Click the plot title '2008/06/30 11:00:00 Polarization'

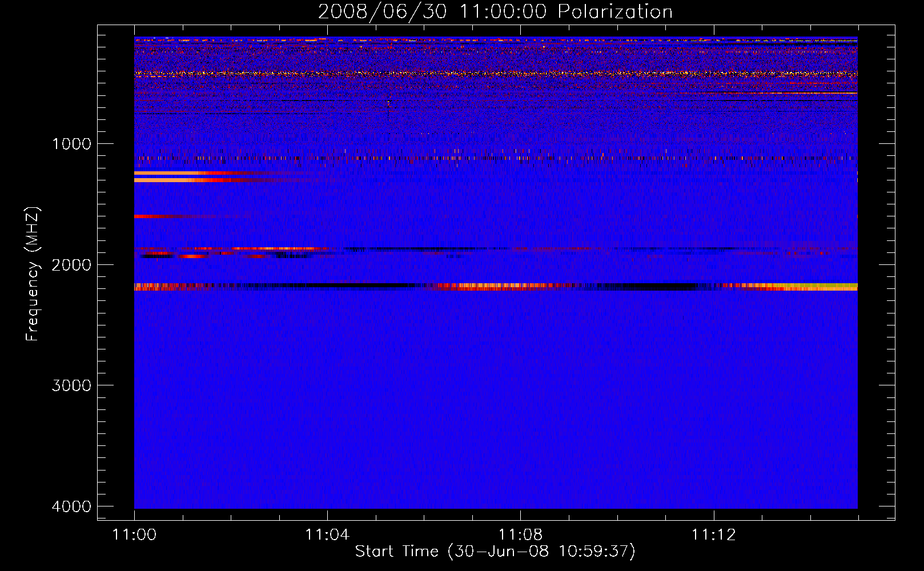(495, 12)
